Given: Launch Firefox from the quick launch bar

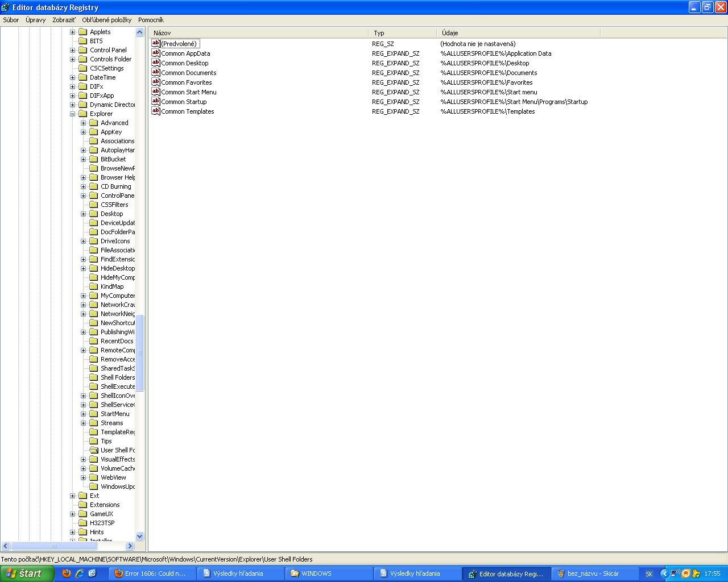Looking at the screenshot, I should (67, 573).
